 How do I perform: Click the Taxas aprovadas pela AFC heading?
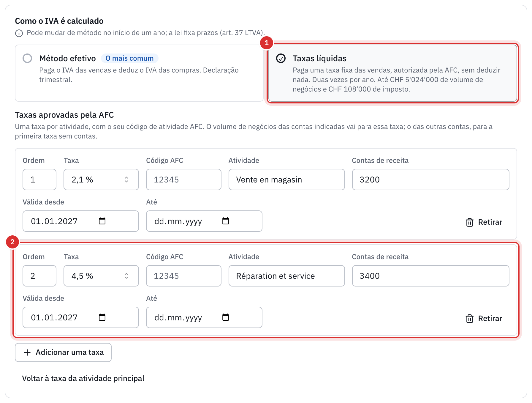click(x=64, y=115)
